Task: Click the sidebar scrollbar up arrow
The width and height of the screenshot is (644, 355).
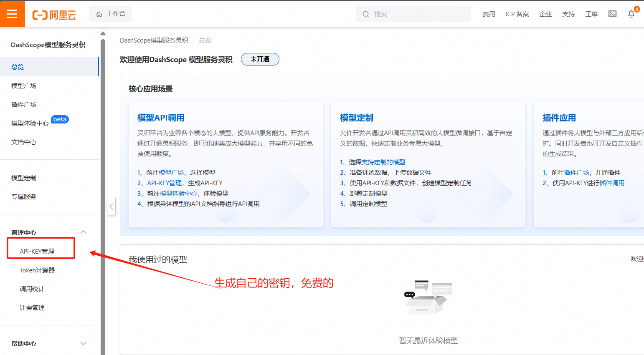Action: click(103, 33)
